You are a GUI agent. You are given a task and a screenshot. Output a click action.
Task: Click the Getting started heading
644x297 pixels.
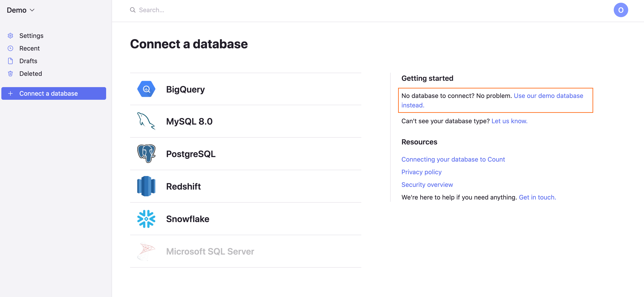pos(427,79)
